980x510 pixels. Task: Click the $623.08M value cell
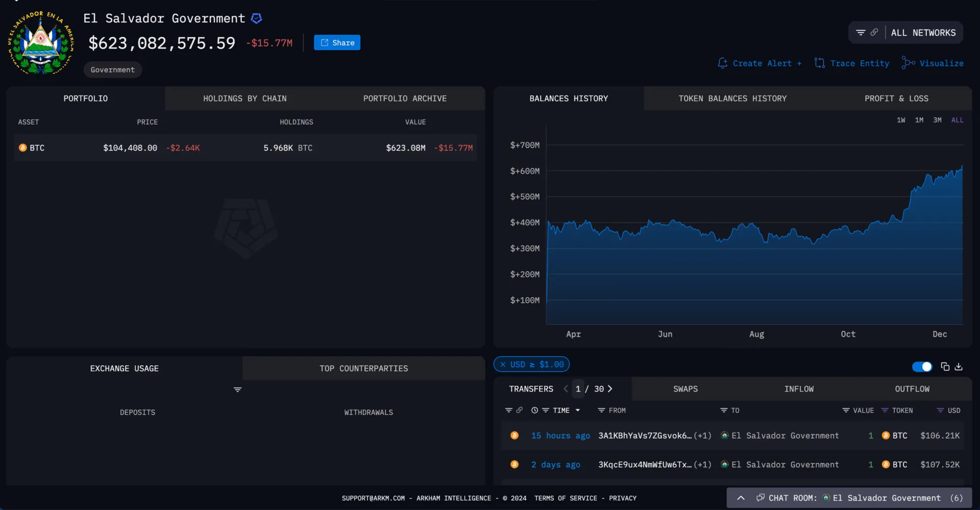[406, 148]
